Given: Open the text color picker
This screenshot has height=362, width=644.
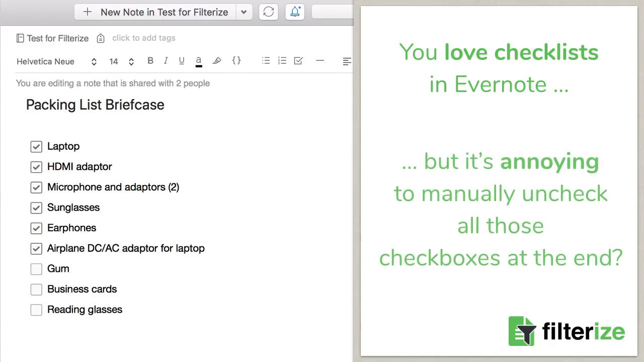Looking at the screenshot, I should tap(199, 61).
